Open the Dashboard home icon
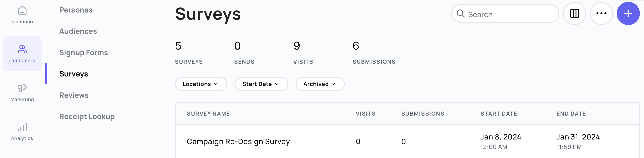644x158 pixels. click(22, 10)
